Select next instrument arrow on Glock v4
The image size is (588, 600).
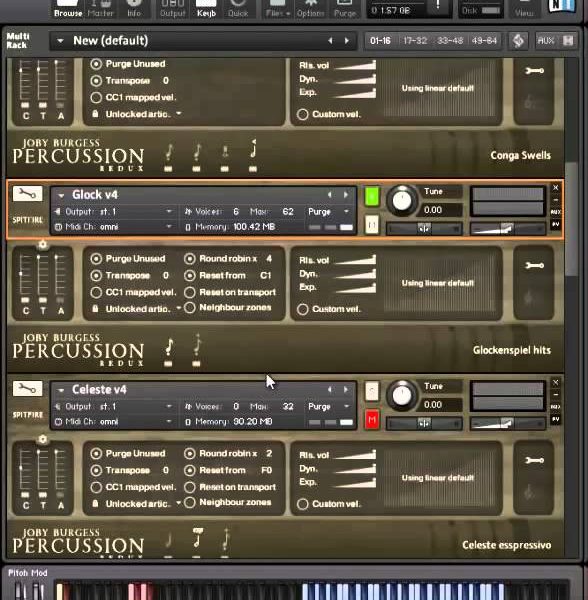[346, 195]
